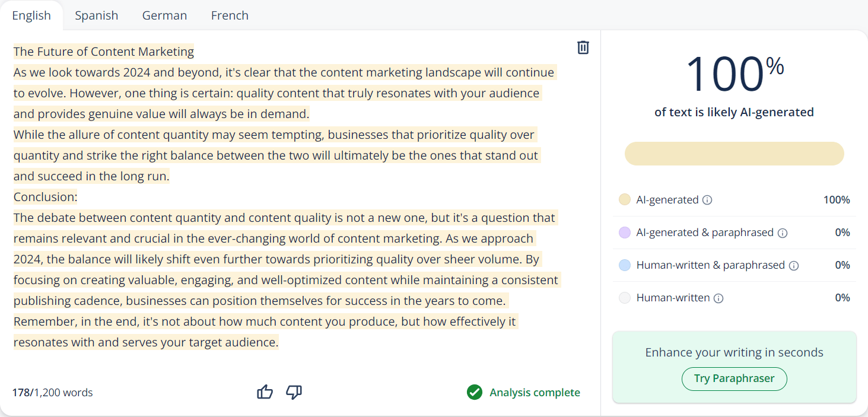Click the blue Human-written & paraphrased dot
Viewport: 868px width, 417px height.
pos(624,265)
